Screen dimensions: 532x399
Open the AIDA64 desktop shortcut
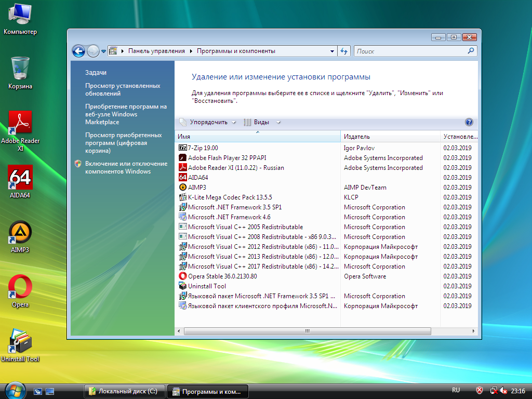pos(20,178)
